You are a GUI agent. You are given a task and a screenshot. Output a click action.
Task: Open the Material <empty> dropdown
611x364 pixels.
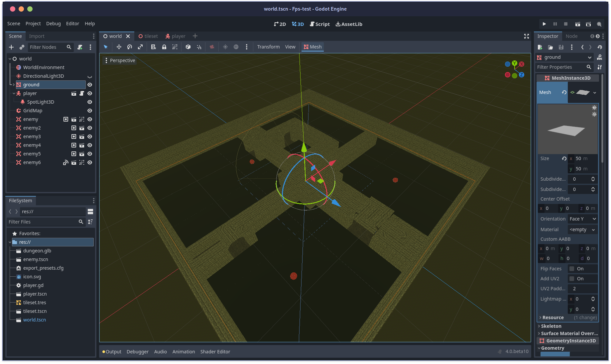pos(582,229)
